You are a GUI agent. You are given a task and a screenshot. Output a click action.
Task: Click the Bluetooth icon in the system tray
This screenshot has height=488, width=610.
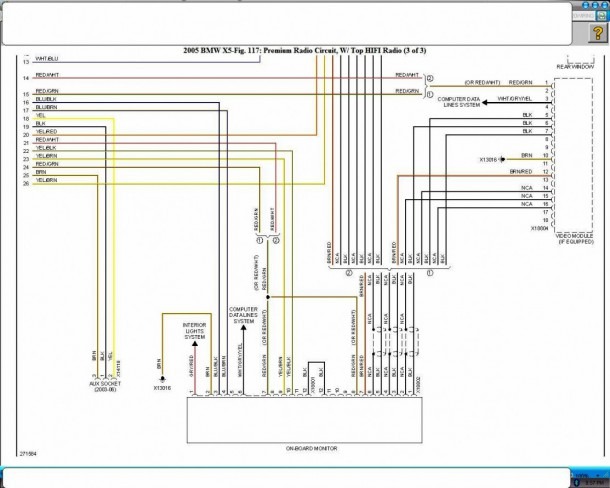click(577, 483)
